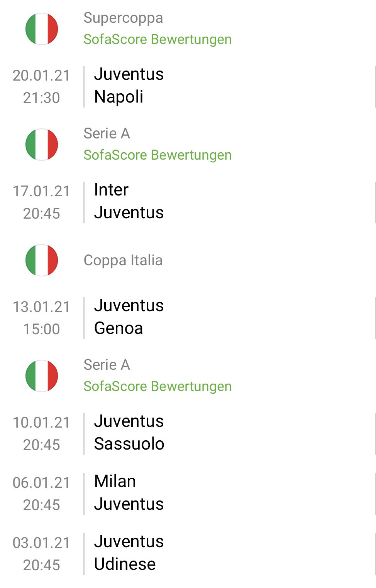Open SofaScore Bewertungen under first Serie A
The image size is (376, 588).
(x=158, y=155)
